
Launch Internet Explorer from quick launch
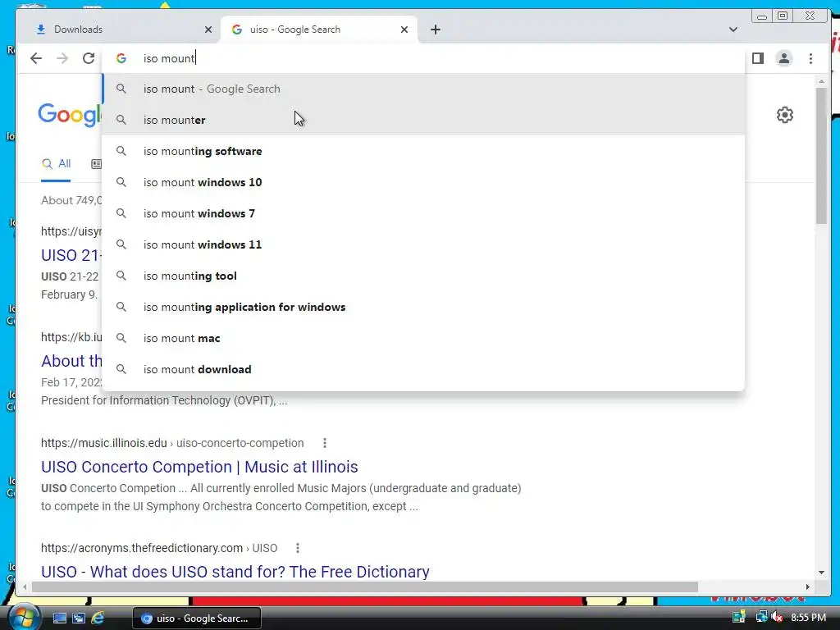pyautogui.click(x=98, y=619)
